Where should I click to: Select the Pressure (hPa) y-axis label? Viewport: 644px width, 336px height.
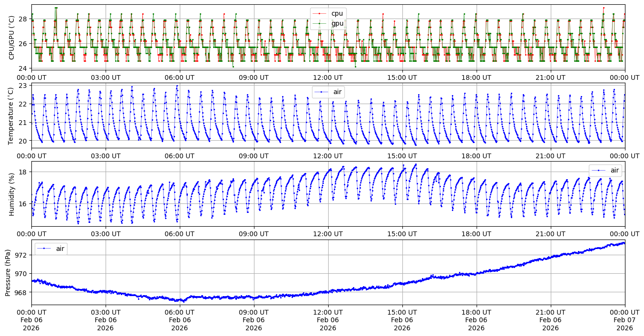click(x=8, y=272)
